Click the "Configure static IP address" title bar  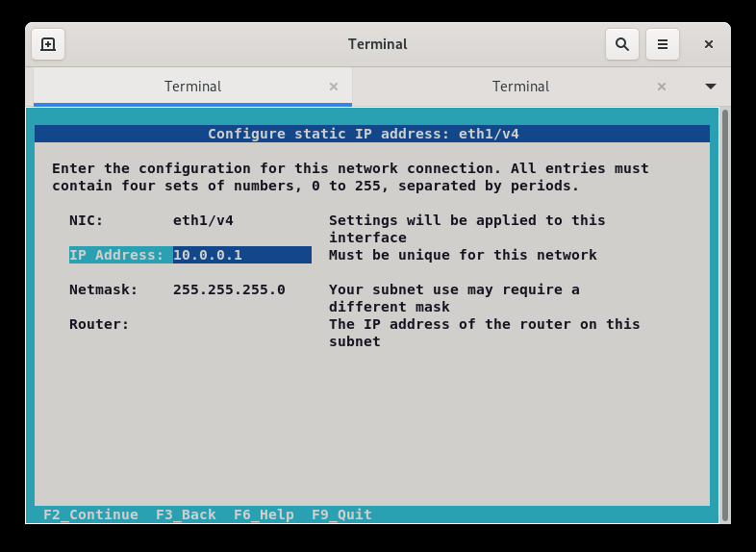[372, 134]
